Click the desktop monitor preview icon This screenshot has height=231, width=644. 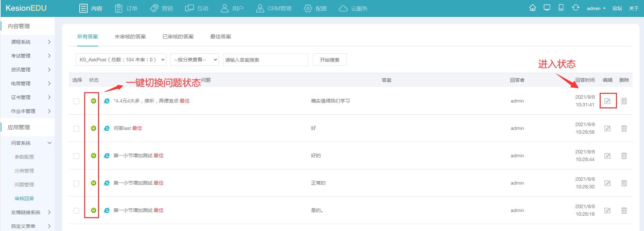click(x=547, y=8)
